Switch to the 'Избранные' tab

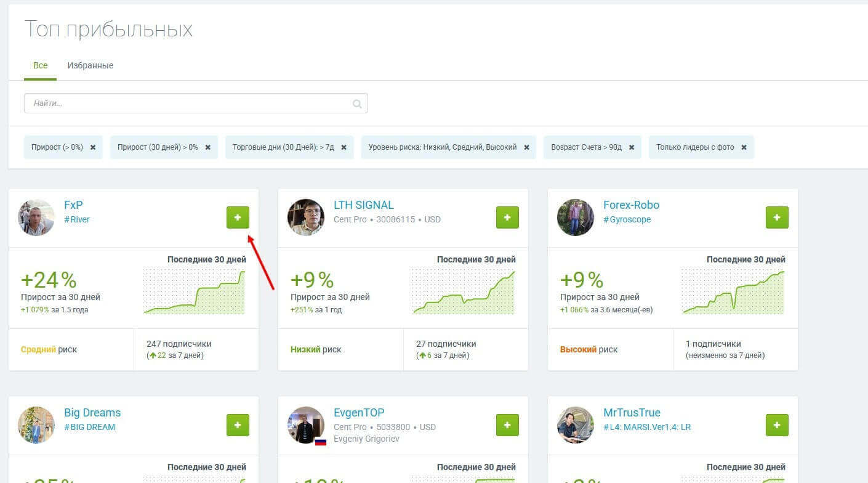(90, 65)
